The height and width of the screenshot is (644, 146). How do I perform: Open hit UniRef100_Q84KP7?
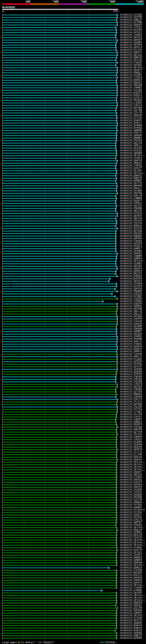point(131,40)
